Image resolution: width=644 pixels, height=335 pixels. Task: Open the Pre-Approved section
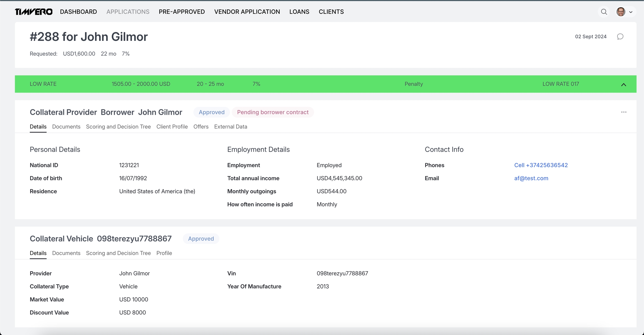tap(182, 12)
